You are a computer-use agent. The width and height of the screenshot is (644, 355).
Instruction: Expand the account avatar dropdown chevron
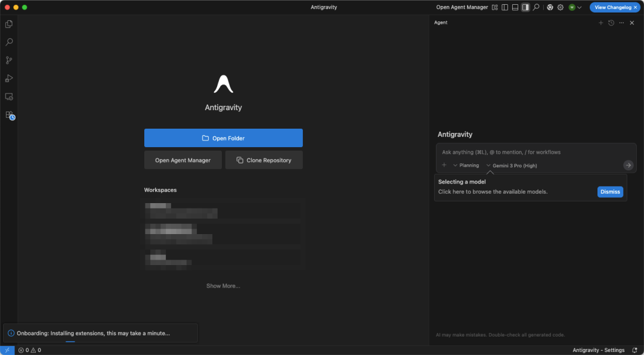(x=579, y=7)
